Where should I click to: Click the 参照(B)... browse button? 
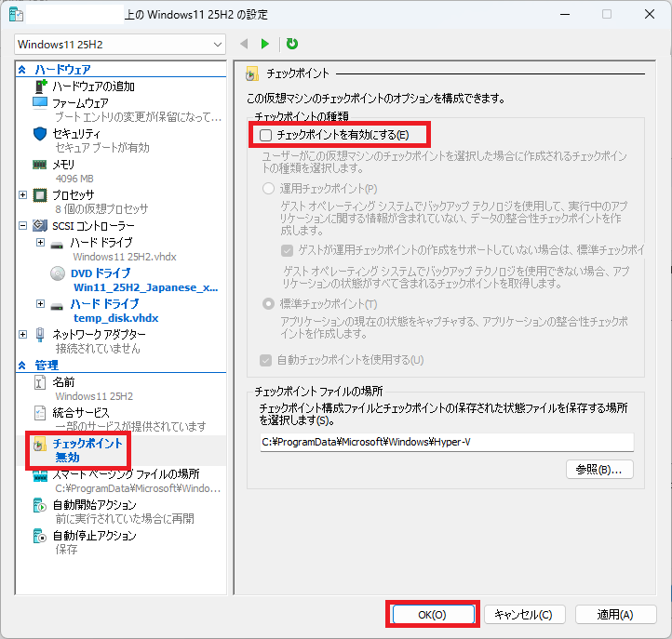click(599, 470)
